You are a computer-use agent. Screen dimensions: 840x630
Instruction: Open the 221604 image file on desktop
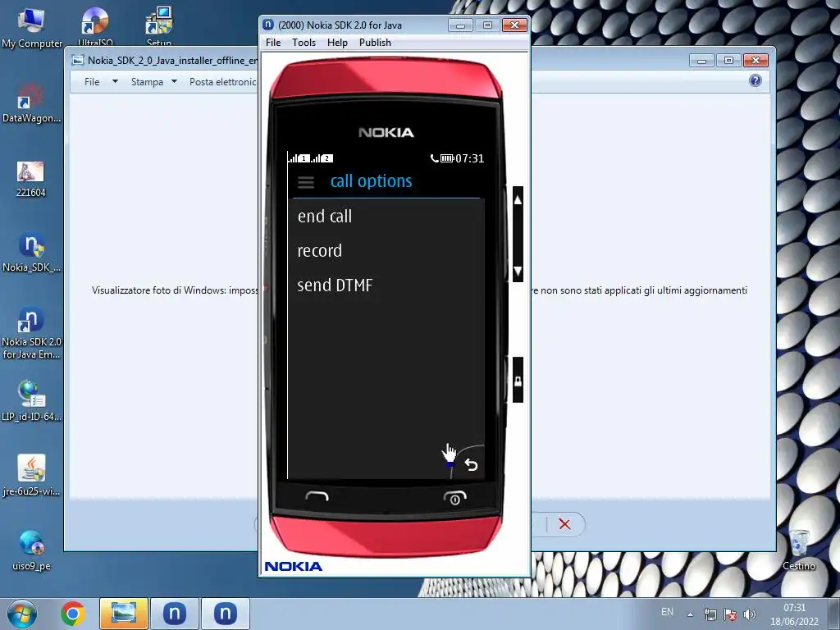(30, 180)
